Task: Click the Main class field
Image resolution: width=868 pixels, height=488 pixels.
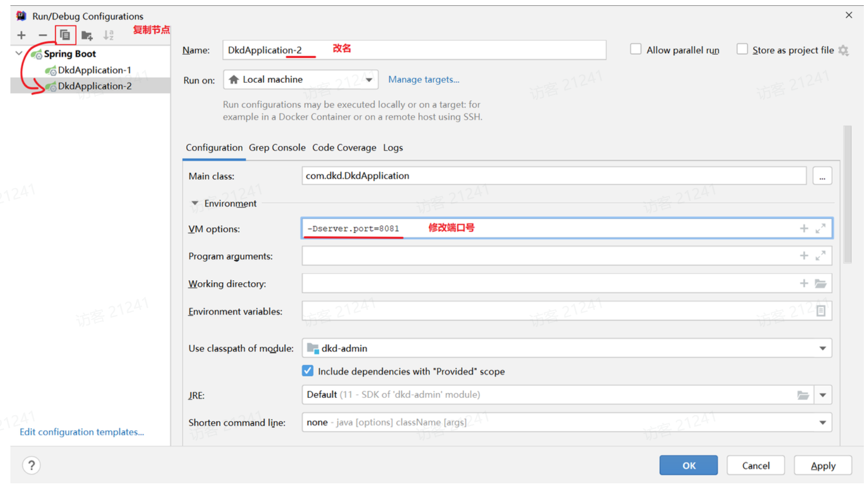Action: point(554,176)
